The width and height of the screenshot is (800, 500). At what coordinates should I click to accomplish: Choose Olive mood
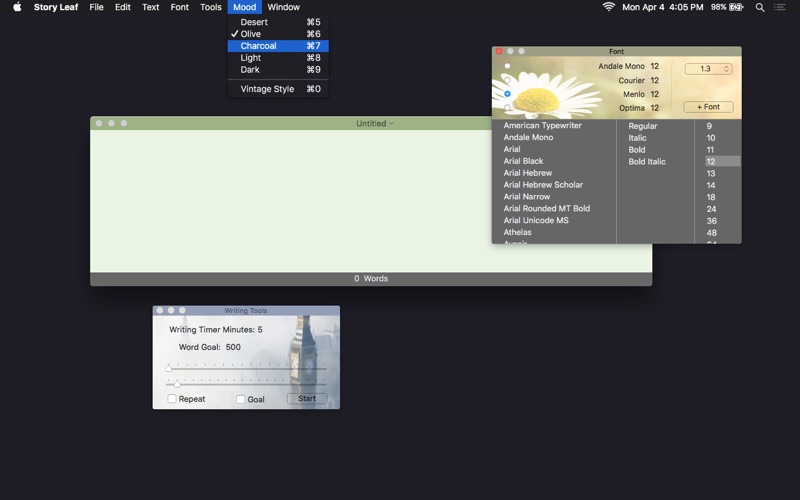tap(278, 34)
